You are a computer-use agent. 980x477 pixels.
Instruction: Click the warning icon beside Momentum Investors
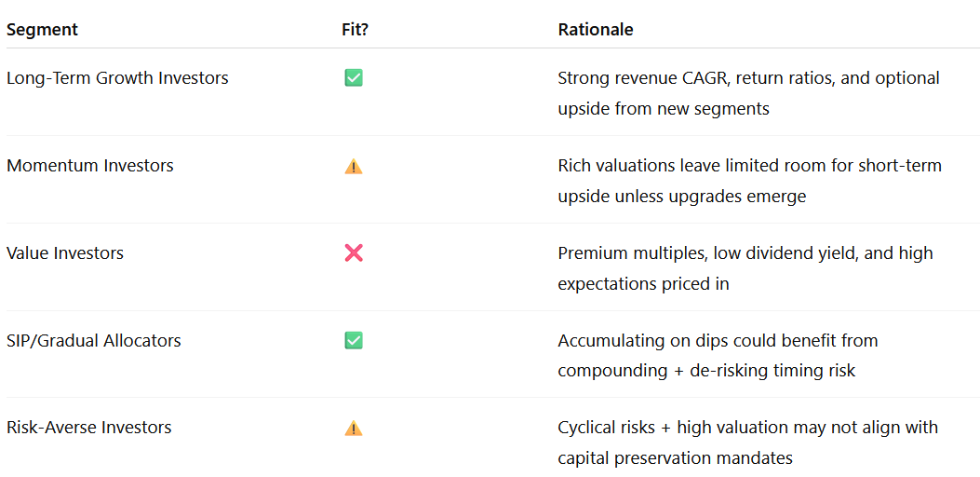point(354,167)
